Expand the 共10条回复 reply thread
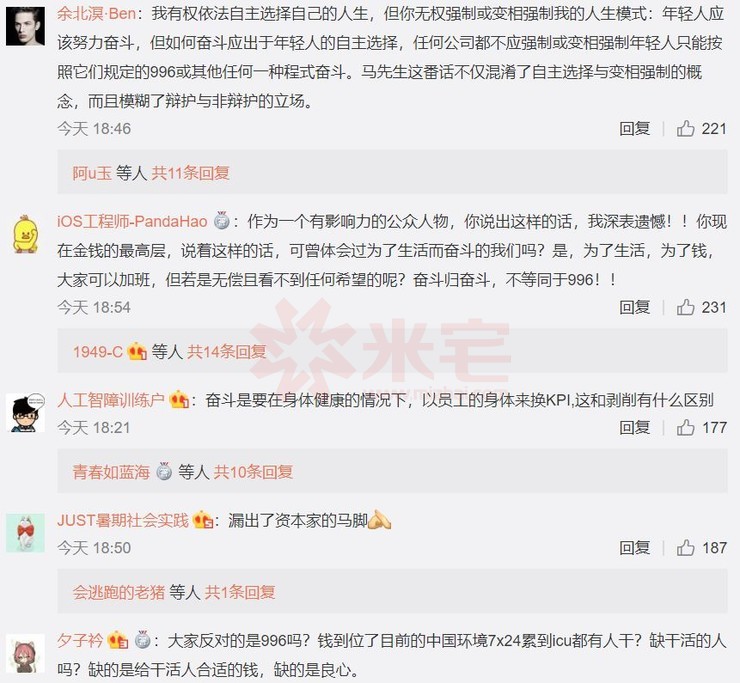 [x=253, y=472]
